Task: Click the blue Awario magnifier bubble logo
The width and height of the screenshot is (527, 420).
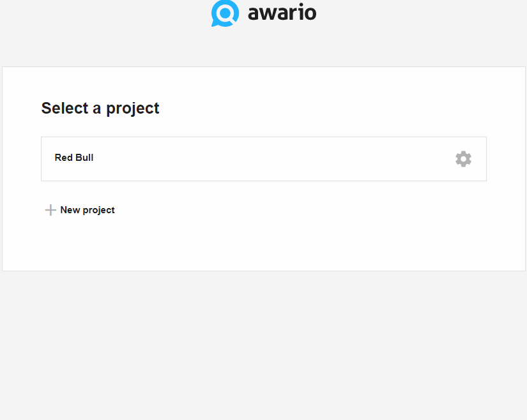Action: (x=225, y=13)
